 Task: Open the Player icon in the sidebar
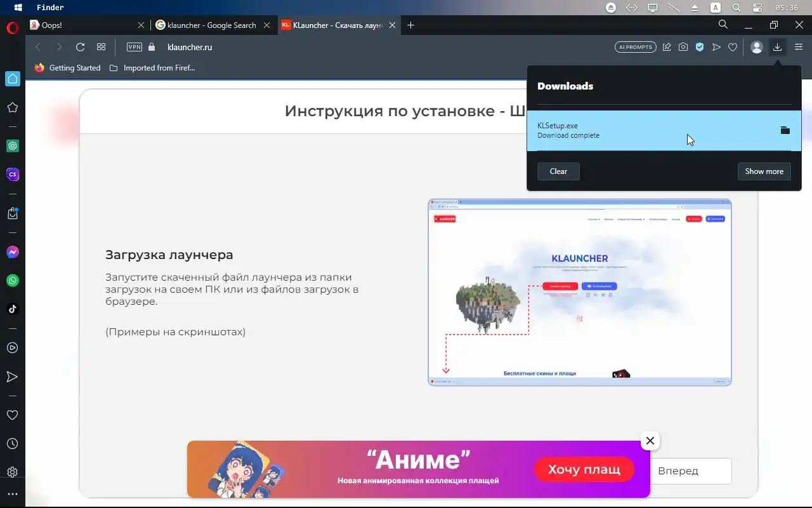coord(12,348)
